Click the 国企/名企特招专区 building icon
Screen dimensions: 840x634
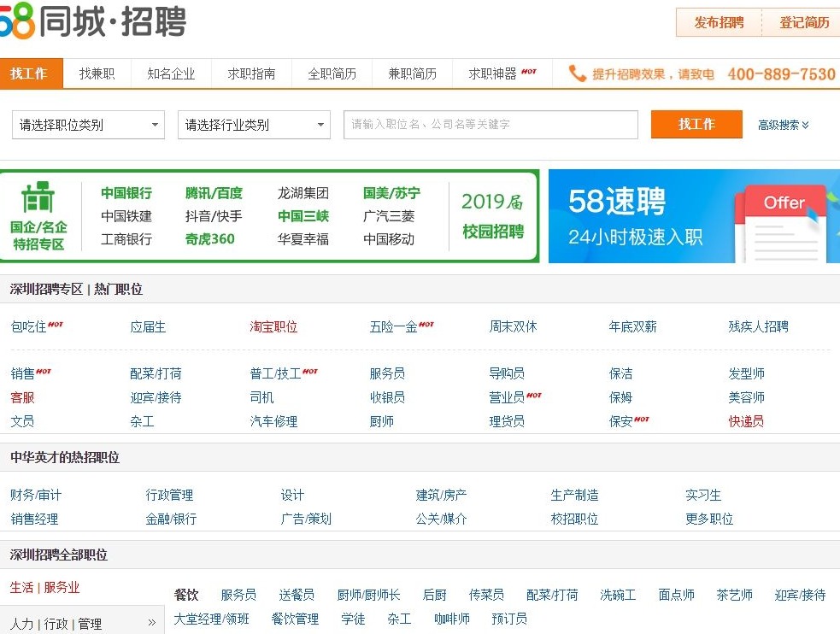[38, 197]
